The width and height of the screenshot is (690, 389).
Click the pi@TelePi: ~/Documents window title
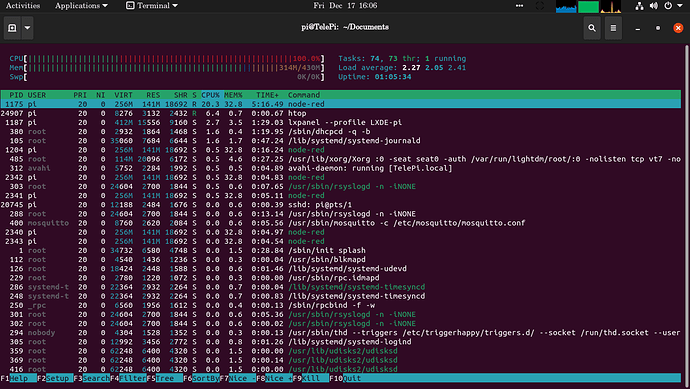345,27
